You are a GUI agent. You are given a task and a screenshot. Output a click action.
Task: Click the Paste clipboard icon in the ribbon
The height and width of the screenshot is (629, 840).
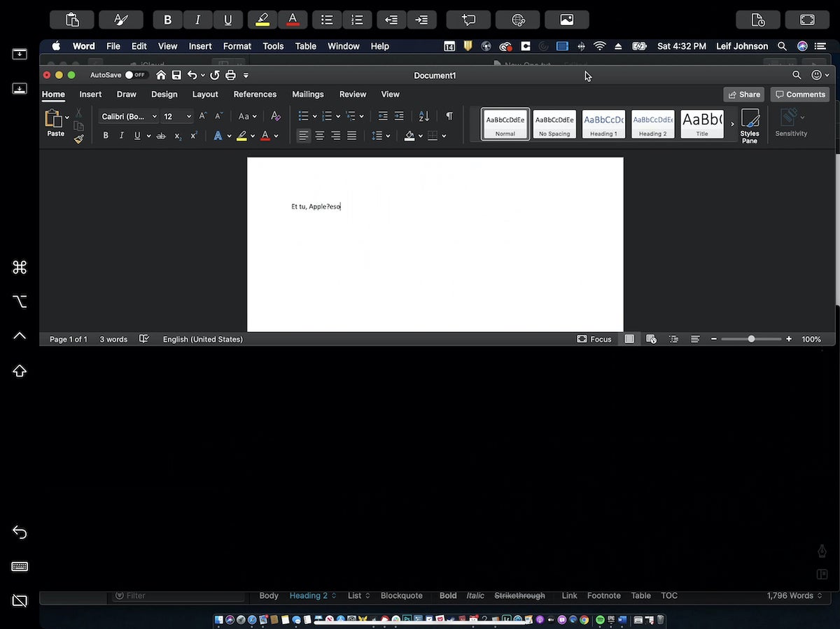pyautogui.click(x=53, y=119)
